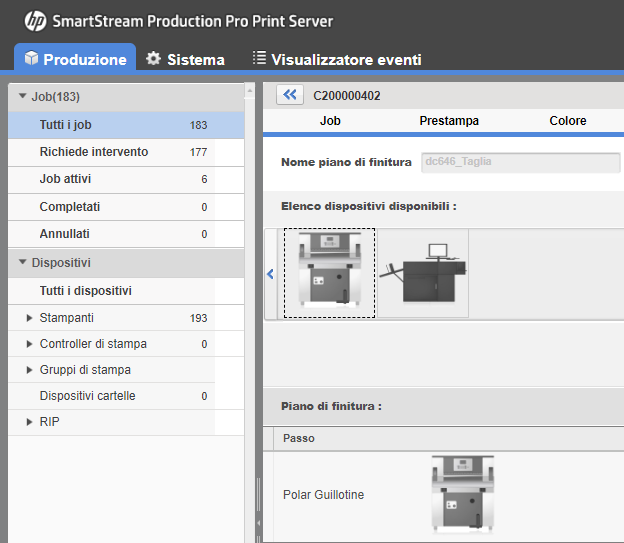
Task: Click the Stampanti label
Action: point(66,318)
